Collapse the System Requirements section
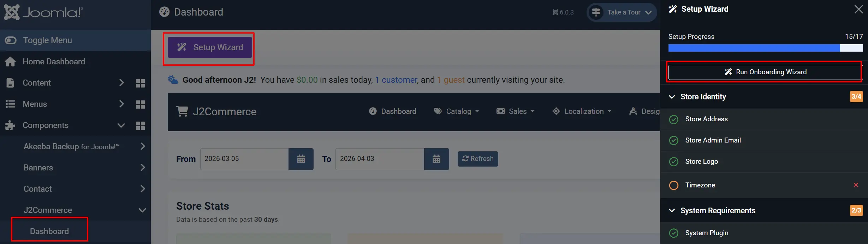 (672, 211)
